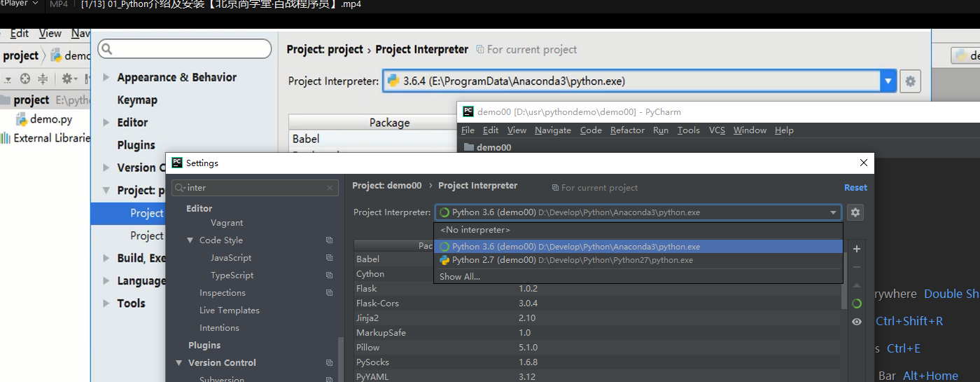This screenshot has width=980, height=382.
Task: Collapse Code Style in dark settings tree
Action: [x=190, y=240]
